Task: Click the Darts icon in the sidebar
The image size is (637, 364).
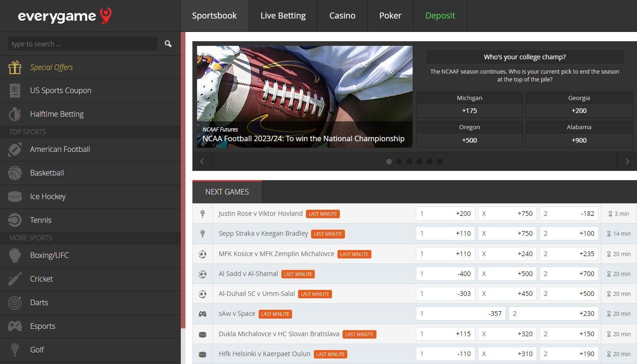Action: pyautogui.click(x=14, y=302)
